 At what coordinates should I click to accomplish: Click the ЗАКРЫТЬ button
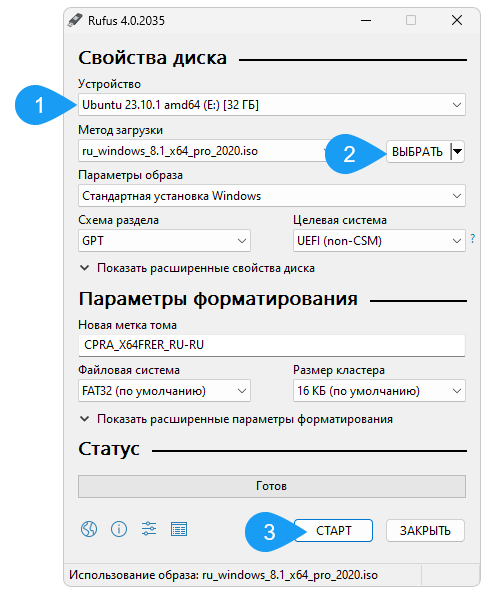(x=425, y=530)
